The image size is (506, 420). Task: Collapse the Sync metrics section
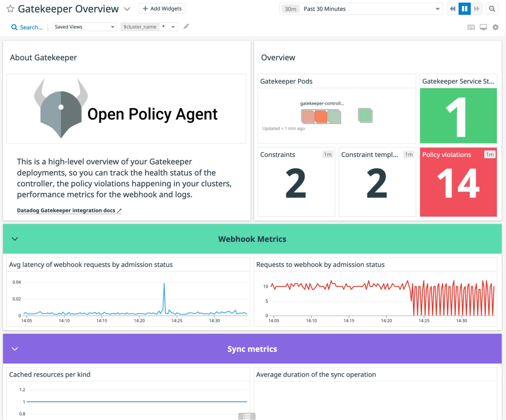(x=14, y=349)
